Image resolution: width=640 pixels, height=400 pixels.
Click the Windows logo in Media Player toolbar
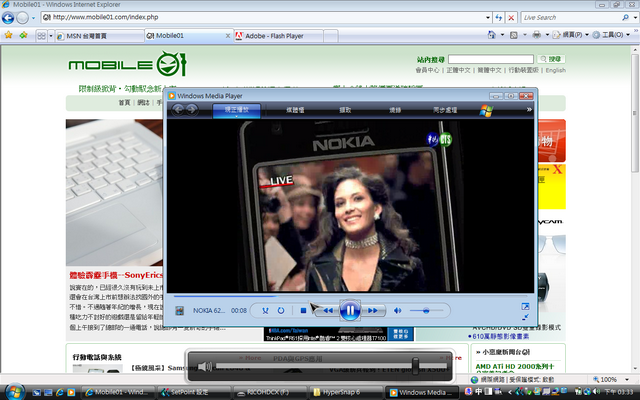click(486, 110)
